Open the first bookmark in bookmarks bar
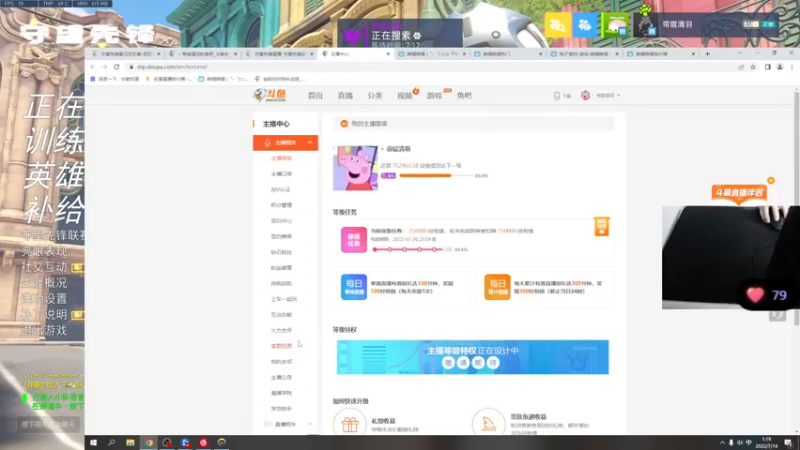 coord(115,79)
